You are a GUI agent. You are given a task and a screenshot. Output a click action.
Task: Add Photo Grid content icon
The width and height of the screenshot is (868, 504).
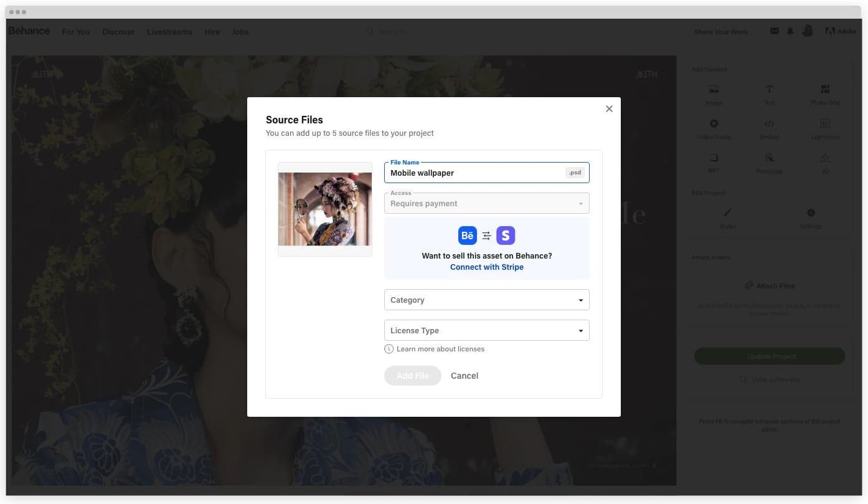(825, 90)
